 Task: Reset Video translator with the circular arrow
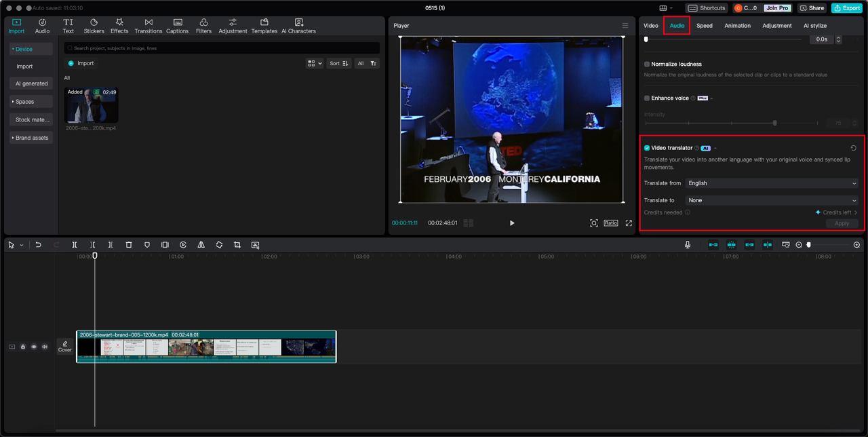(x=854, y=148)
